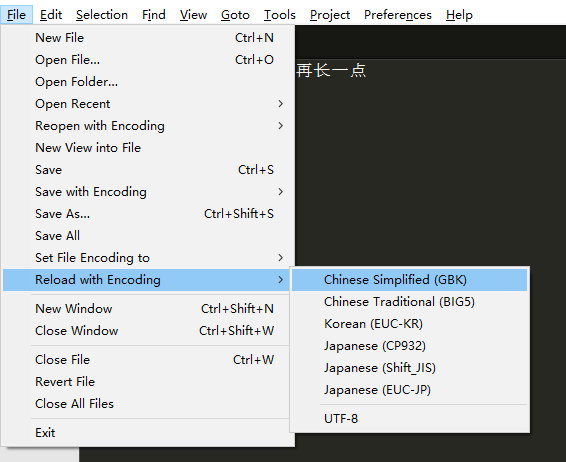
Task: Choose Exit from the File menu
Action: pyautogui.click(x=146, y=433)
